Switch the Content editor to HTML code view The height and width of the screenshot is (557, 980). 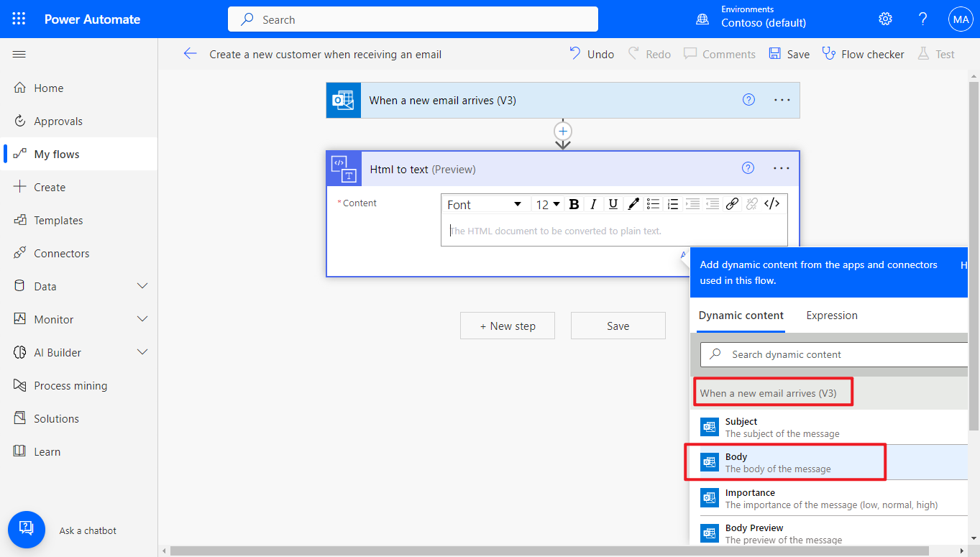771,204
